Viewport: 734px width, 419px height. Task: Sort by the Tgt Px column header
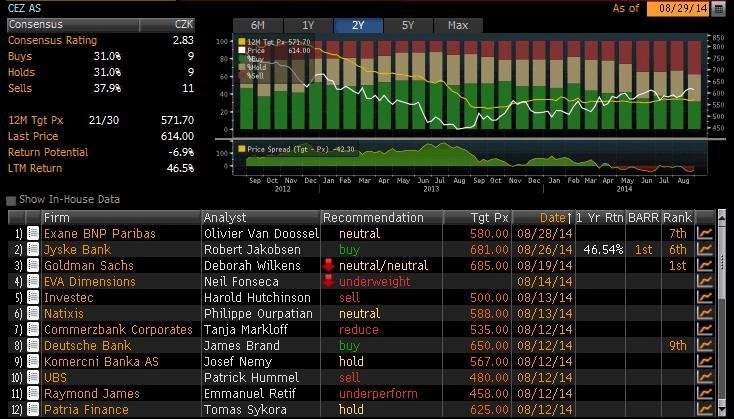coord(477,217)
